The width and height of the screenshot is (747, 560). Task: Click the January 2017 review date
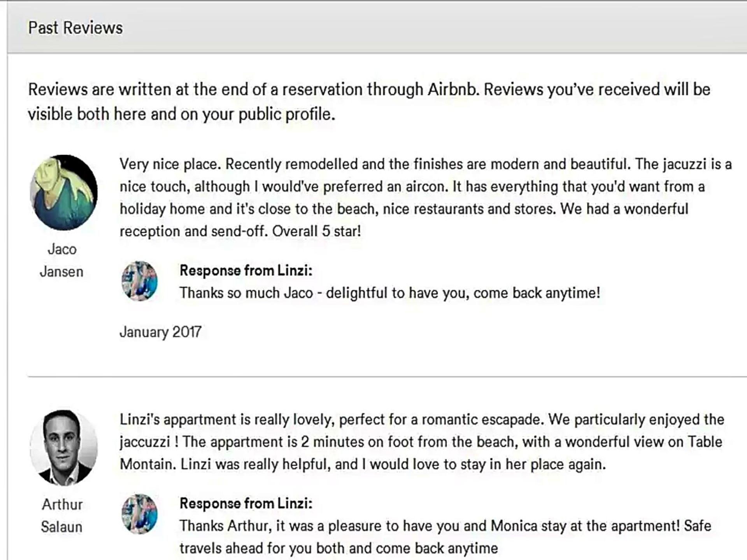pyautogui.click(x=160, y=332)
